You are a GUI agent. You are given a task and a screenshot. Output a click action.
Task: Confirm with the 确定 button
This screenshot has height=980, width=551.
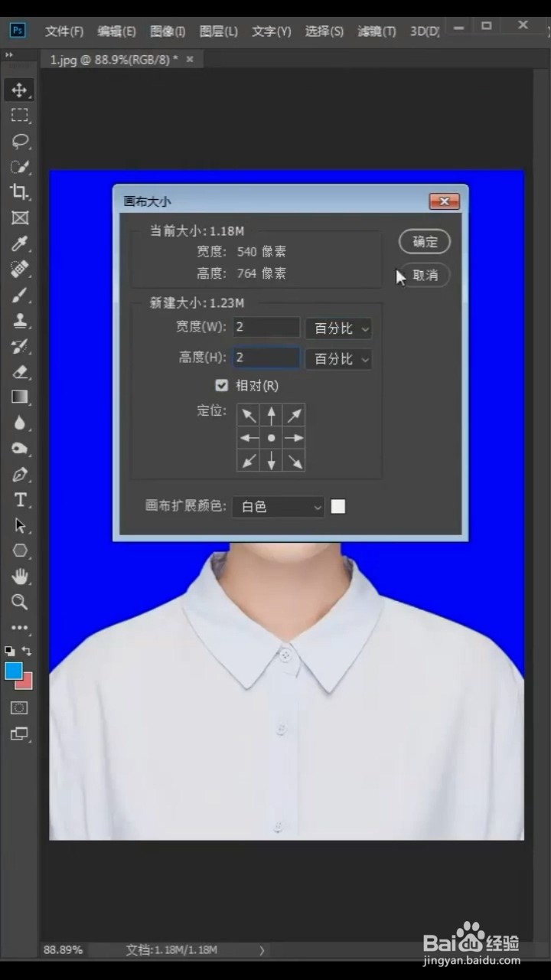click(x=425, y=242)
